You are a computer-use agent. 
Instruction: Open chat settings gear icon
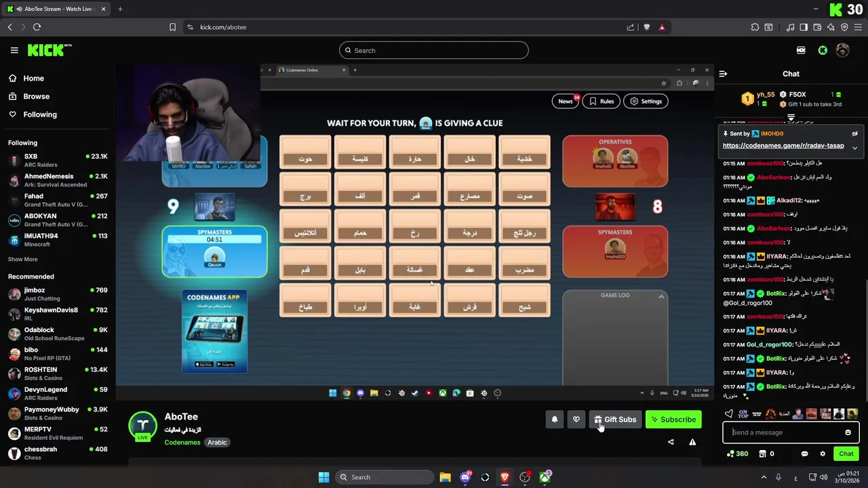823,453
